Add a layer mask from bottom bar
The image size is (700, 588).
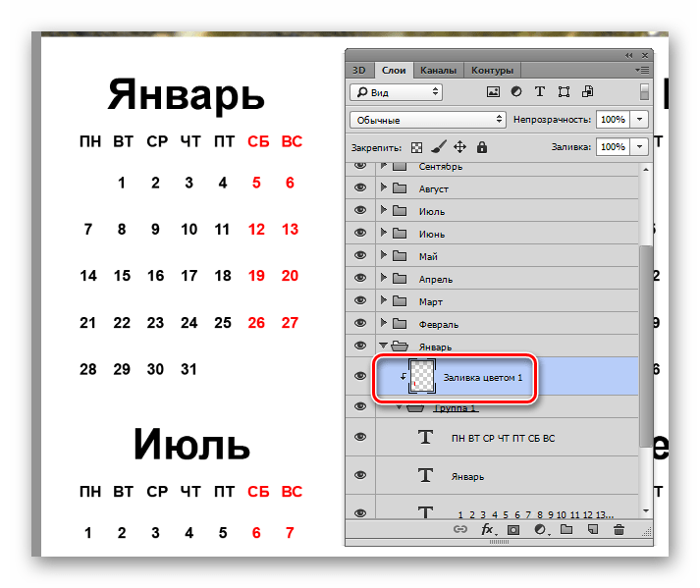click(512, 529)
